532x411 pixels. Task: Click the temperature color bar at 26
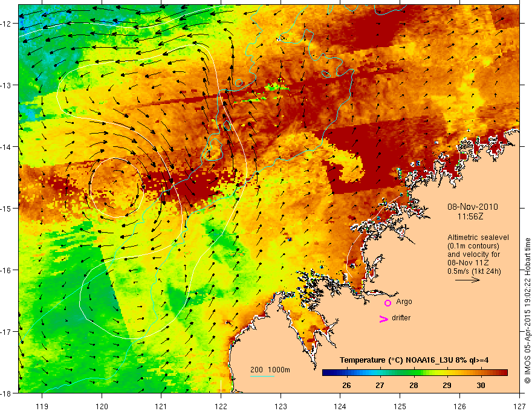(x=346, y=373)
